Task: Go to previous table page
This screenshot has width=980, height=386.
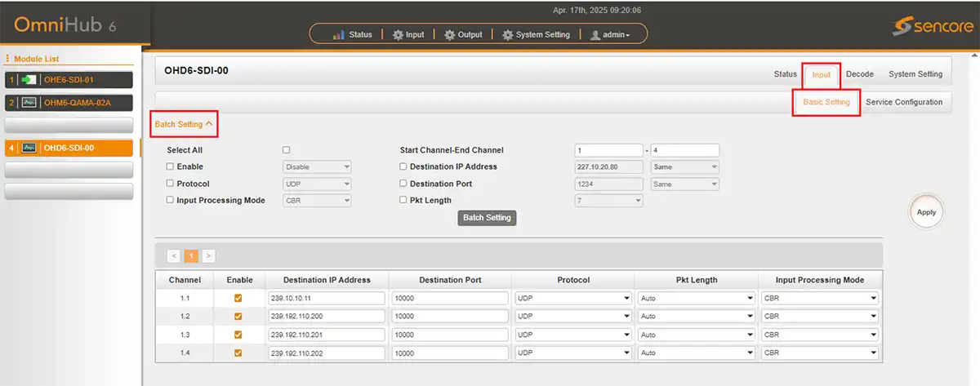Action: (174, 255)
